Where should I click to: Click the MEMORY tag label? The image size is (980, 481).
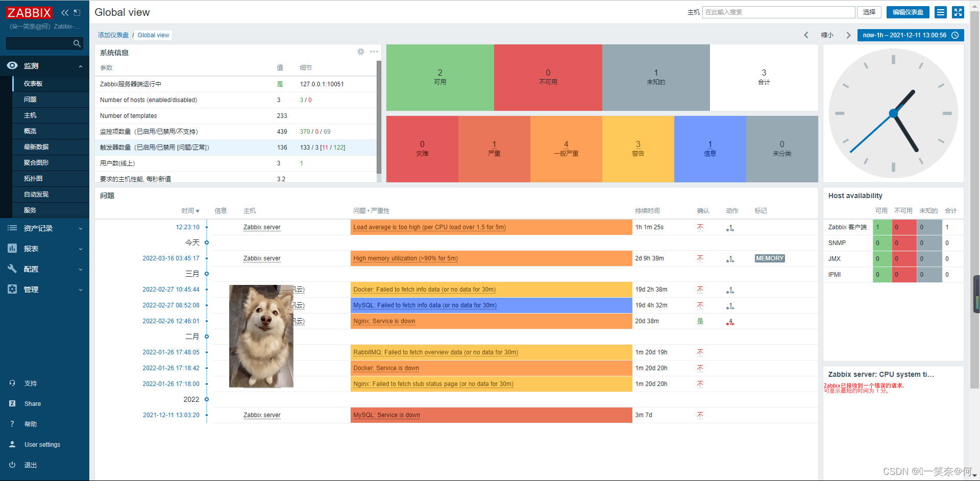770,258
